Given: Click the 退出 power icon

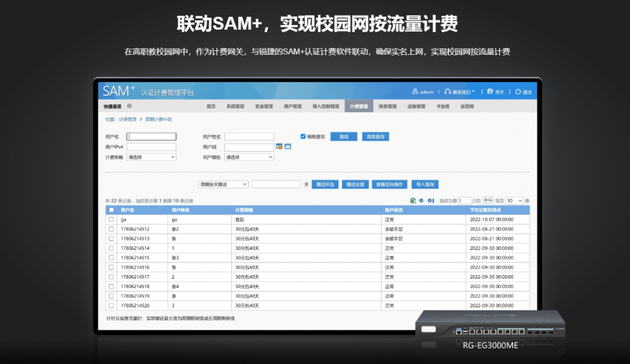Looking at the screenshot, I should point(518,91).
